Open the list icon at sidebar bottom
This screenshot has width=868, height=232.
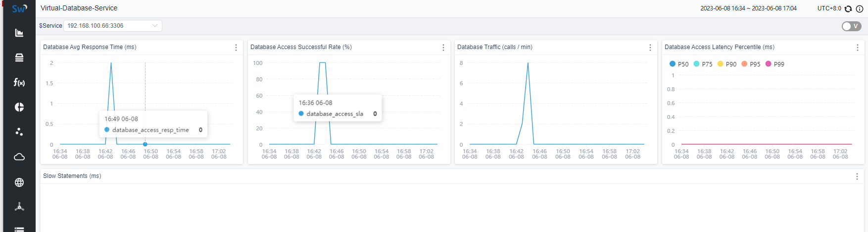pyautogui.click(x=19, y=229)
